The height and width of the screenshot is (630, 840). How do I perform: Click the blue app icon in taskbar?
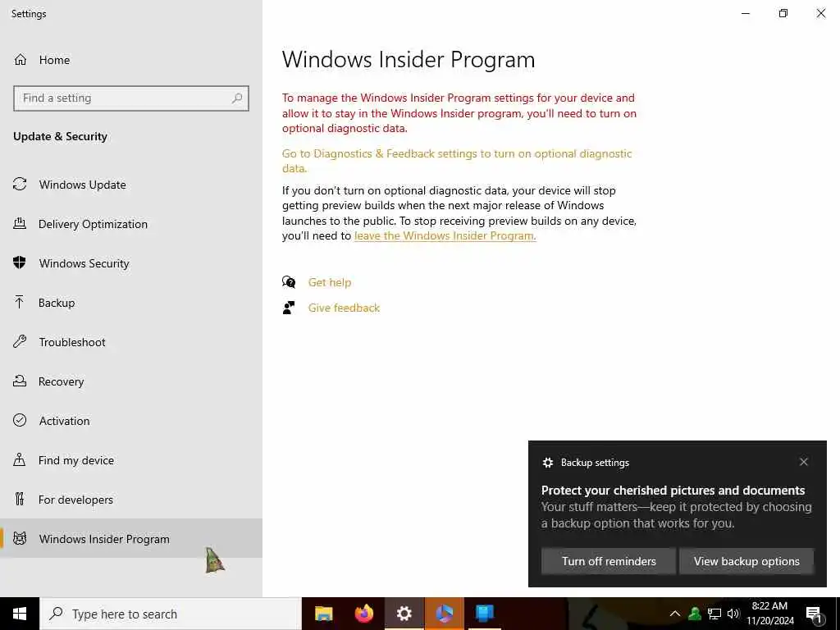(485, 614)
